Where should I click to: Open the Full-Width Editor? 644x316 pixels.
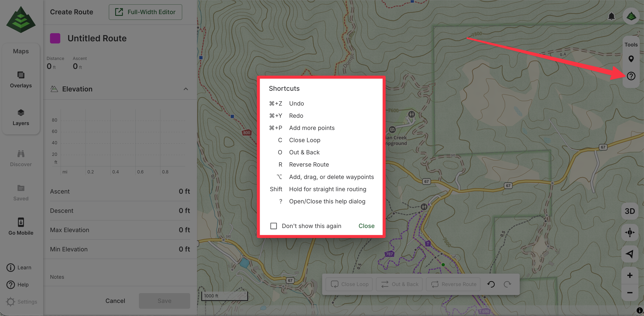click(145, 12)
